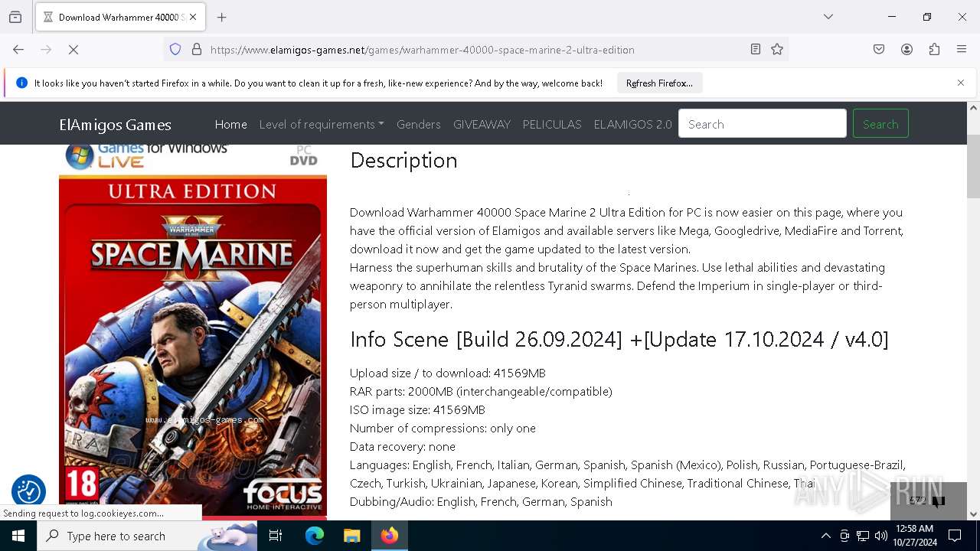Select Firefox icon in the taskbar
The image size is (980, 551).
pos(389,536)
